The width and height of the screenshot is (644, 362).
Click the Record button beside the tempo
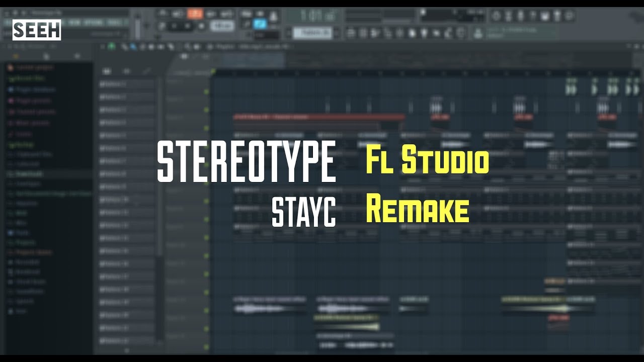point(201,26)
